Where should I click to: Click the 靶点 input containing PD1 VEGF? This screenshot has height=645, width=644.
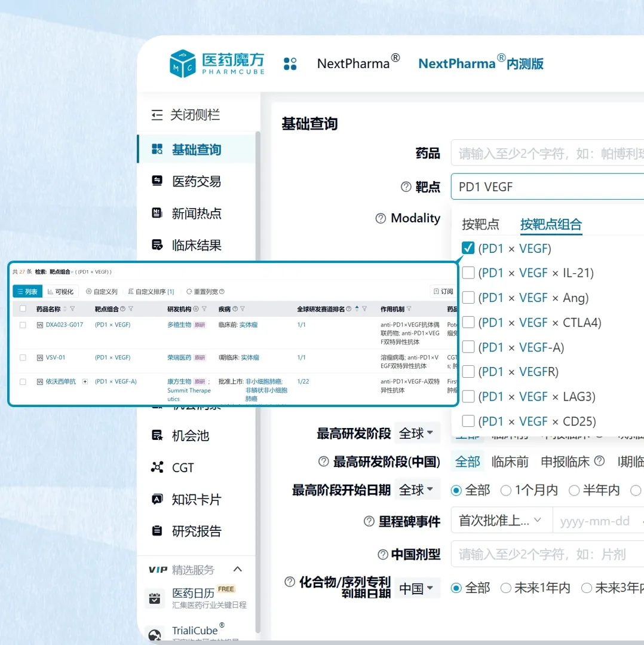(x=547, y=187)
